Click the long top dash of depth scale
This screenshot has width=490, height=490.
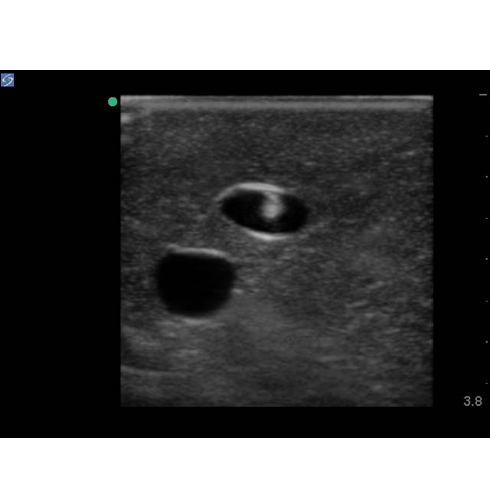point(483,95)
